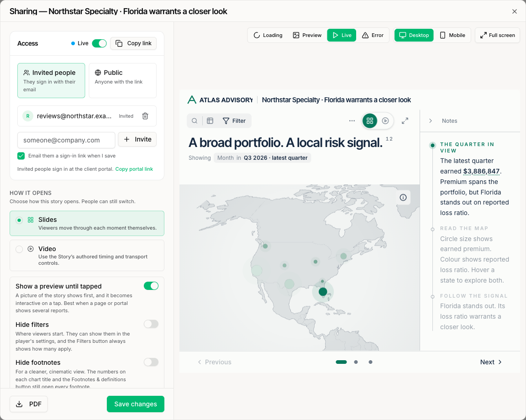Select the Slides opening option
Image resolution: width=526 pixels, height=420 pixels.
pos(87,223)
